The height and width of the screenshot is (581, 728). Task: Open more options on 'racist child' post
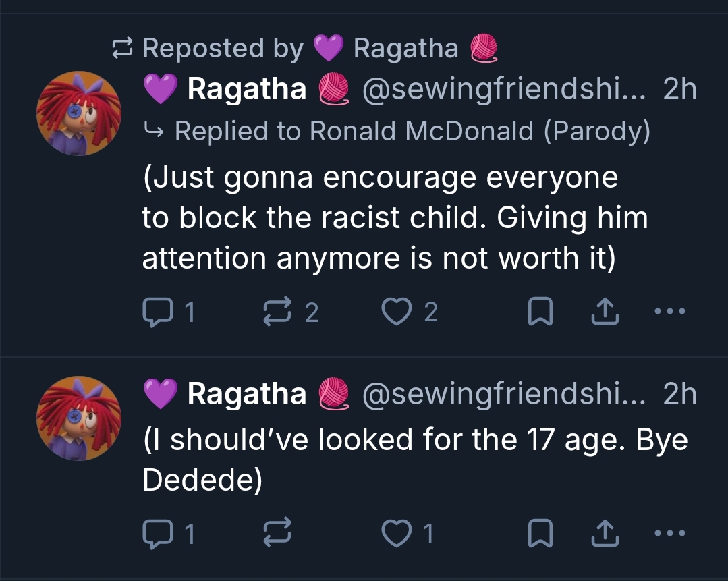tap(670, 312)
